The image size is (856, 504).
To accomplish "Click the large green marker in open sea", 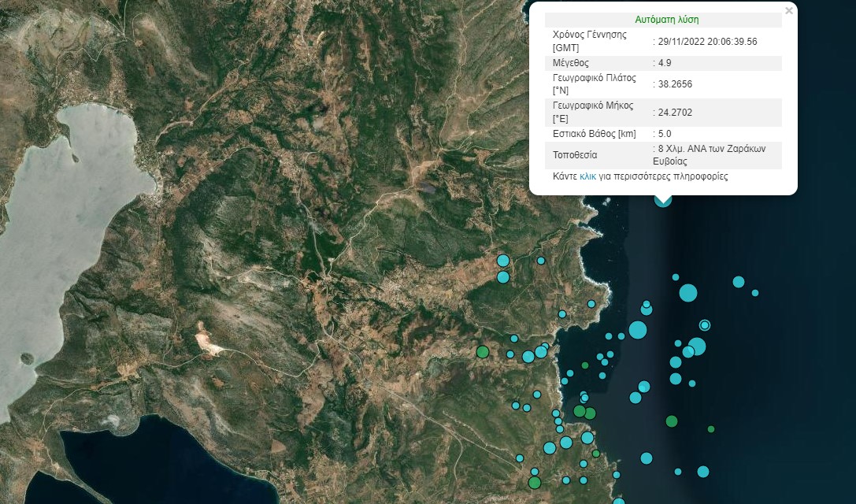I will click(x=671, y=421).
